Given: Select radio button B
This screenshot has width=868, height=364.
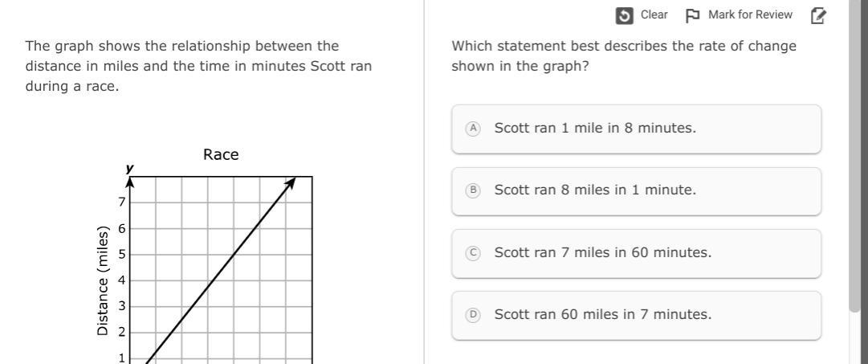Looking at the screenshot, I should point(474,190).
